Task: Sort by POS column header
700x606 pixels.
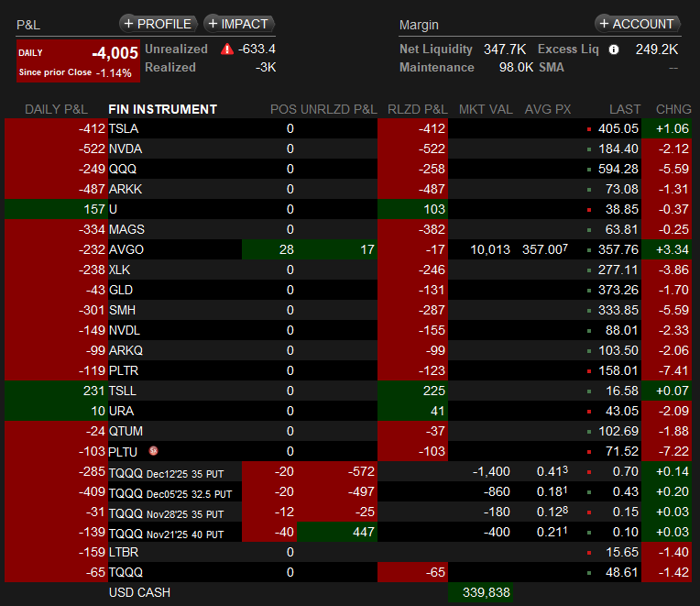Action: pos(283,109)
